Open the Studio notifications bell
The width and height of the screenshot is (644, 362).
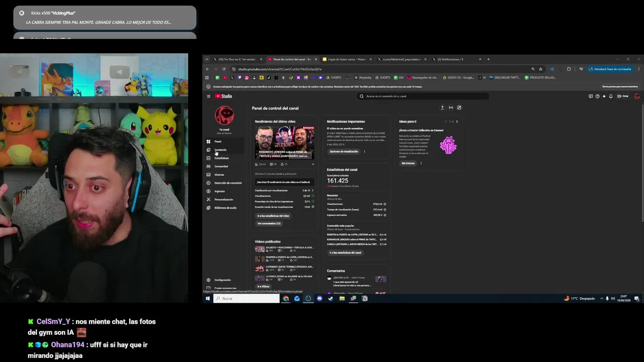(611, 96)
